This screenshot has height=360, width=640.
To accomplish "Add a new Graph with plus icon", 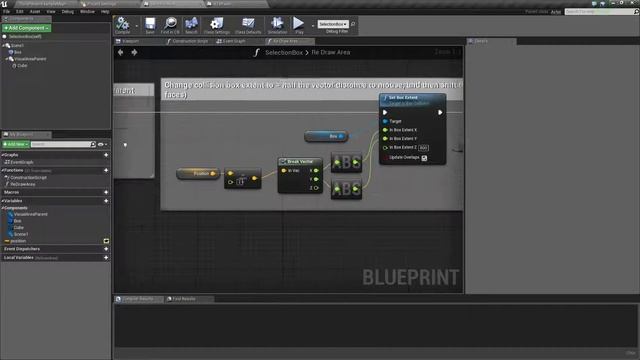I will tap(106, 155).
